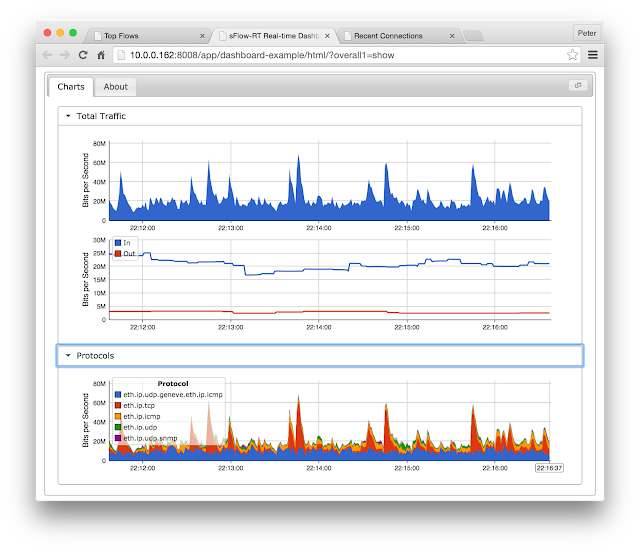Collapse the Protocols section
Viewport: 640px width, 552px height.
pos(68,356)
